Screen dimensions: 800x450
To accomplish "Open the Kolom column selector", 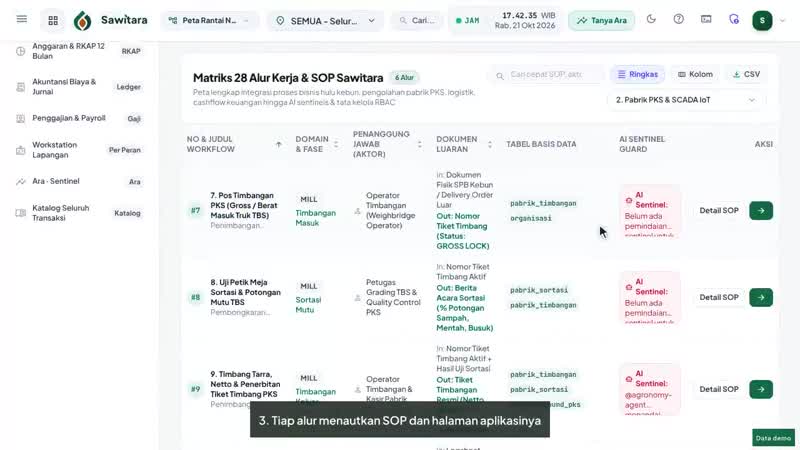I will 695,74.
